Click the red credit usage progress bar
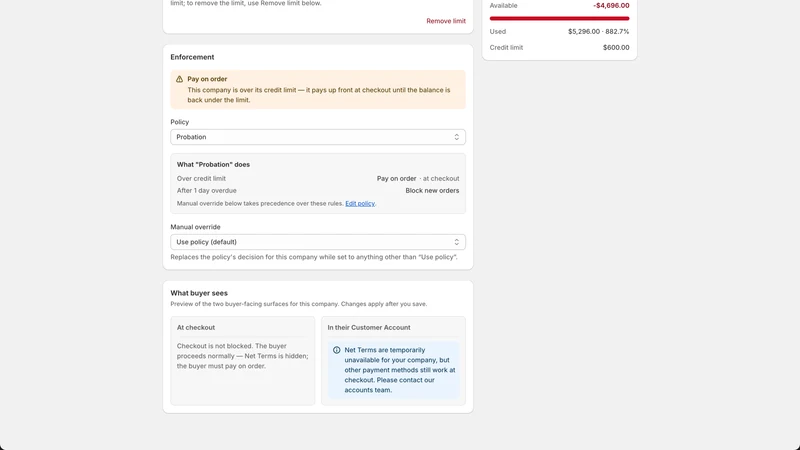The height and width of the screenshot is (450, 800). point(559,18)
